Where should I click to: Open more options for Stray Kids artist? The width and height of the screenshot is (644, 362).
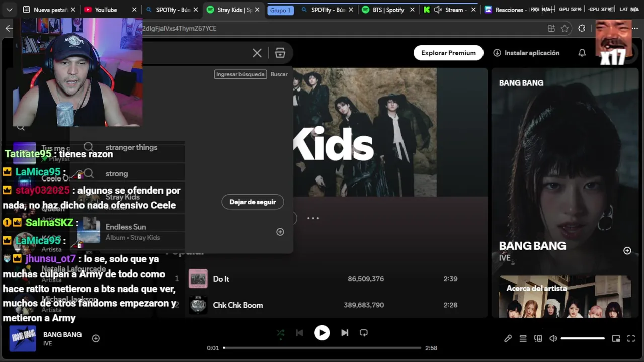click(313, 218)
